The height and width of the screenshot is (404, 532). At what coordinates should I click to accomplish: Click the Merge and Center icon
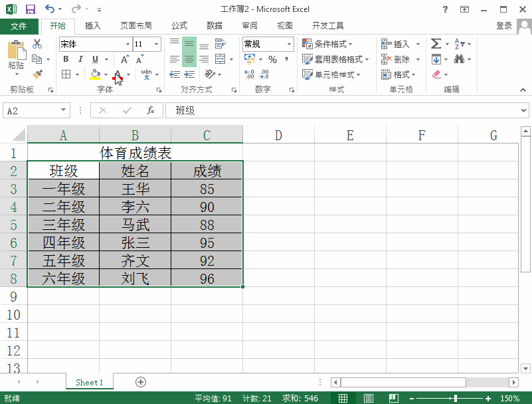click(x=219, y=59)
